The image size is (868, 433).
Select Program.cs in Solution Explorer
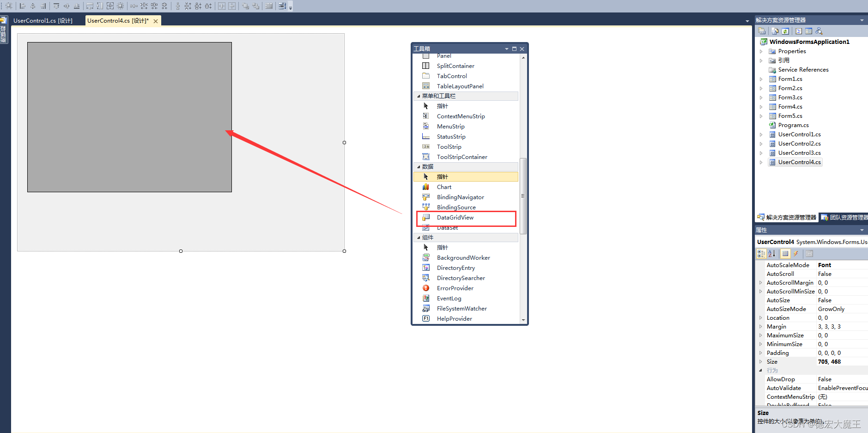pos(793,125)
